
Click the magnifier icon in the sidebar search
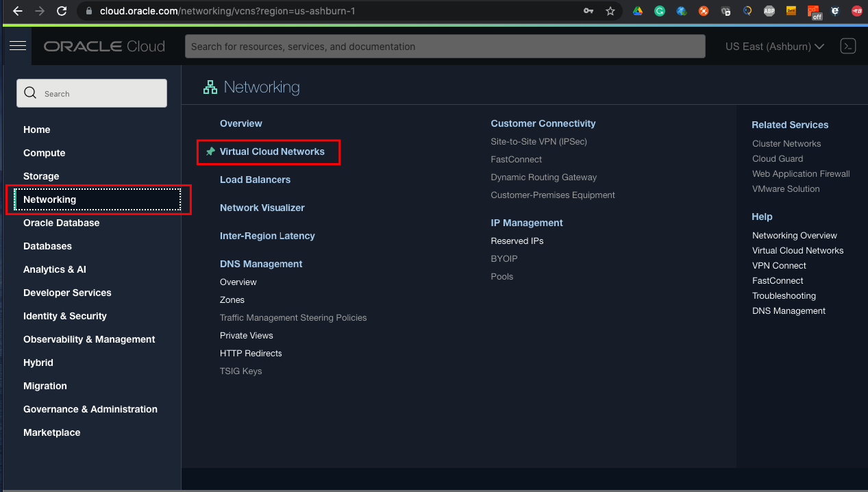[30, 93]
